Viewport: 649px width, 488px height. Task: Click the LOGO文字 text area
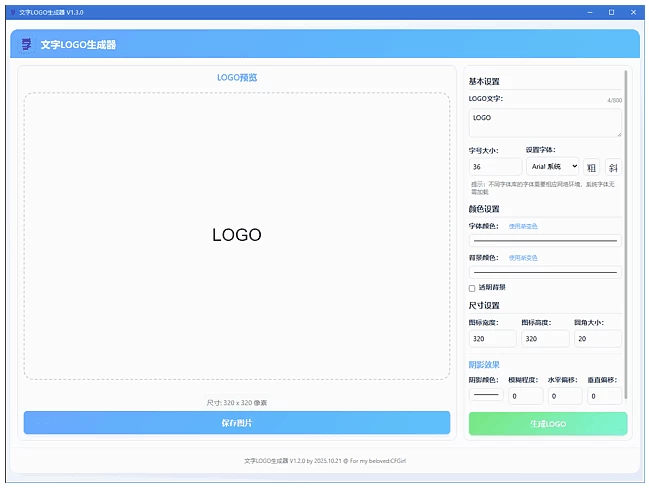[544, 122]
